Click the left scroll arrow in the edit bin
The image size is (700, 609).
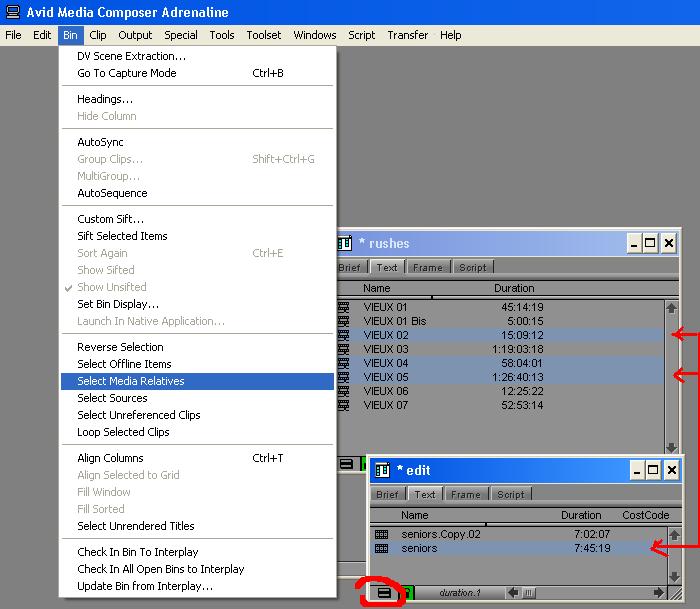click(x=513, y=593)
